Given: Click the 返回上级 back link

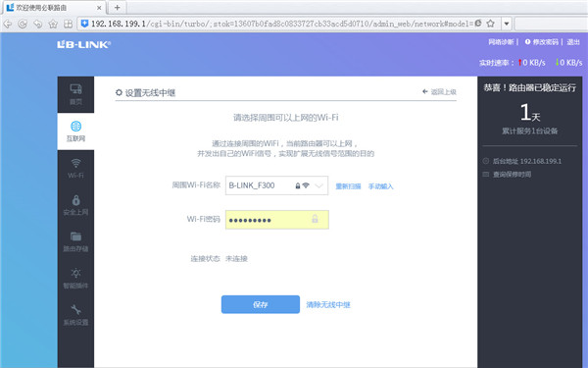Looking at the screenshot, I should (439, 92).
